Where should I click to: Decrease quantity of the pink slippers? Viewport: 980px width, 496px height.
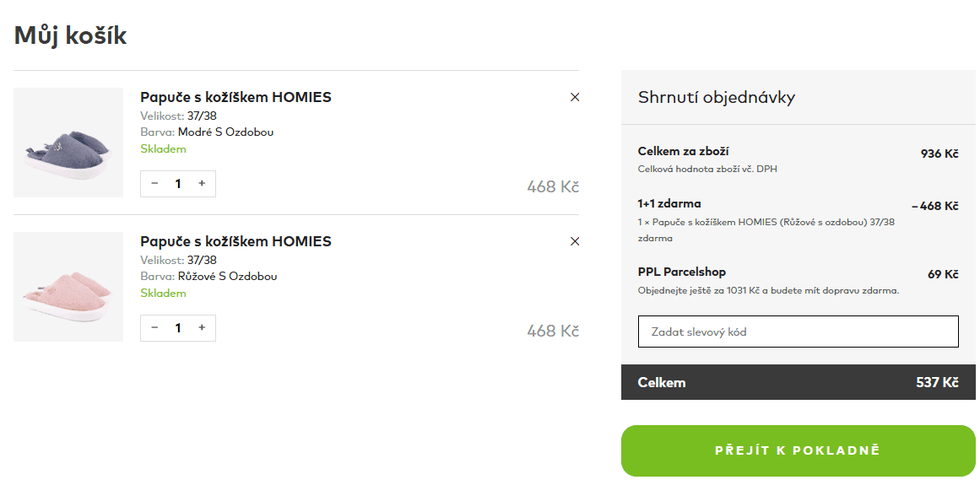[154, 327]
